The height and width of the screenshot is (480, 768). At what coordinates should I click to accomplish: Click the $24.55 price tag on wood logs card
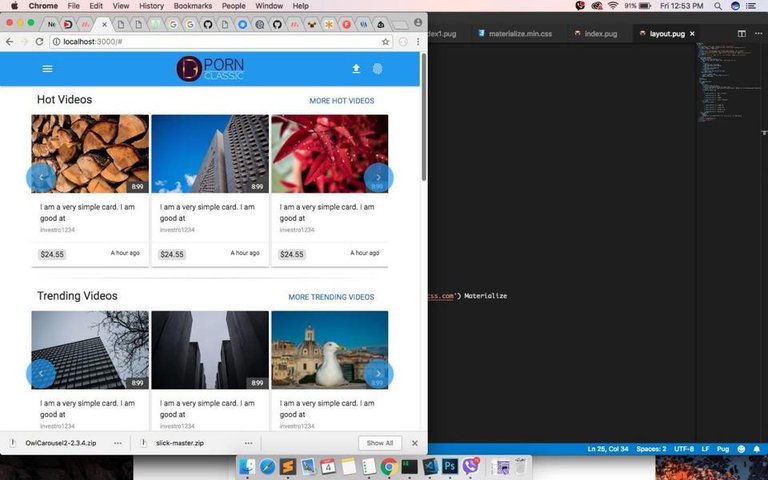(x=52, y=254)
